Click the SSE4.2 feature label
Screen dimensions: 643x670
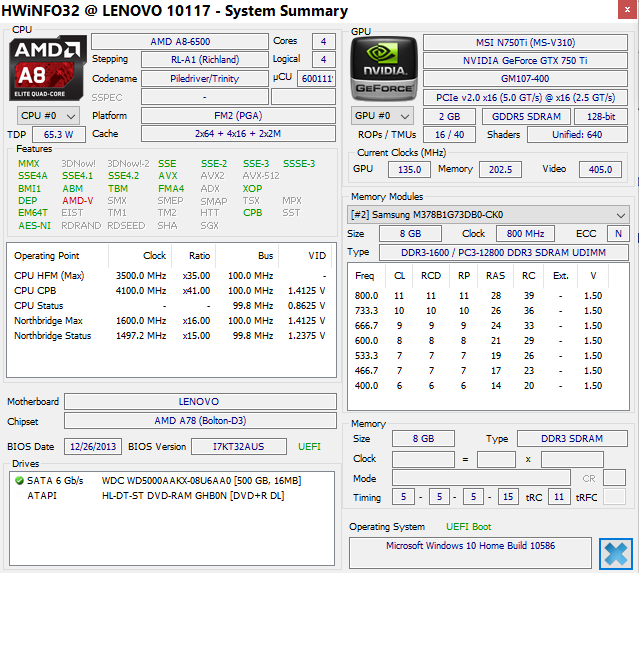click(123, 176)
